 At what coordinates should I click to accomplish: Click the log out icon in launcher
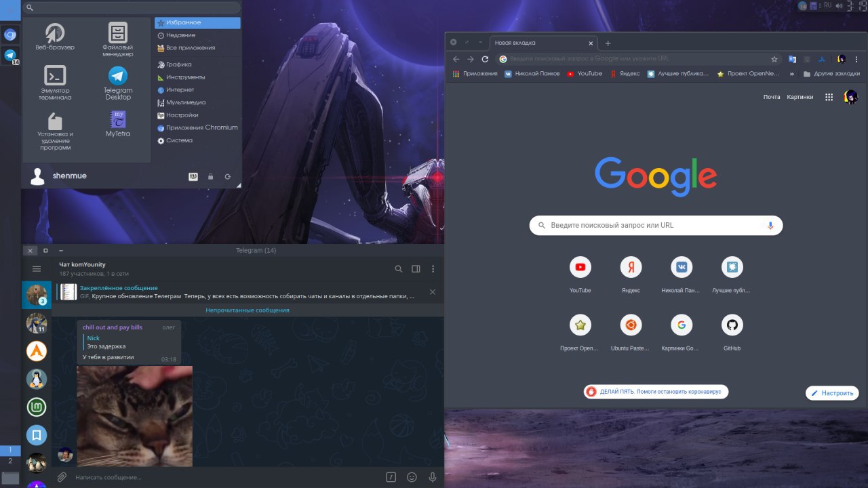(x=228, y=177)
